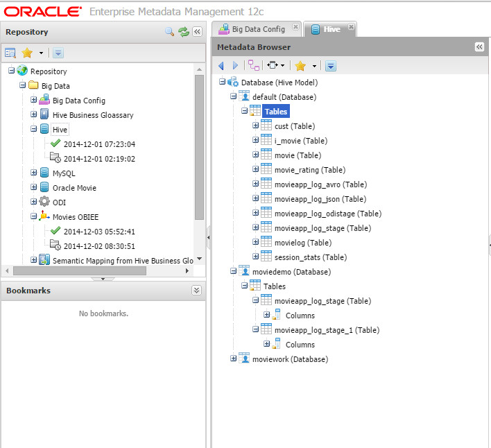The image size is (491, 448).
Task: Click the movieapp_log_json table icon
Action: tap(266, 198)
